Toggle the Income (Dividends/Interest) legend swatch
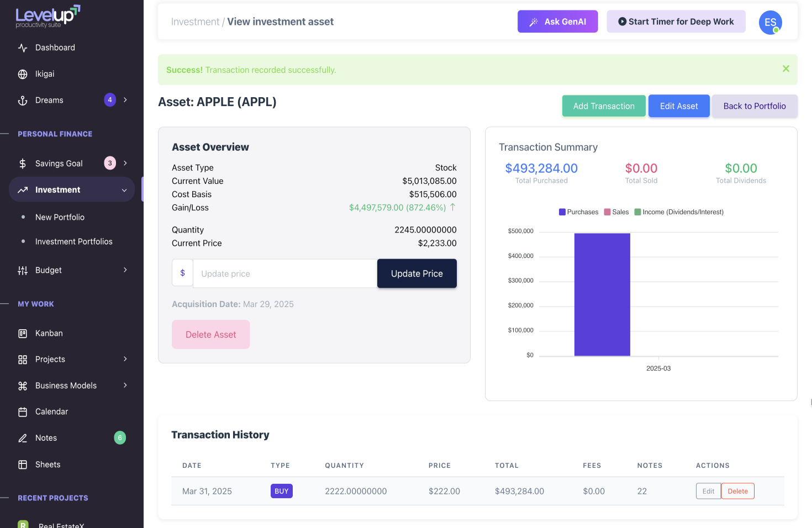The height and width of the screenshot is (528, 812). coord(638,212)
